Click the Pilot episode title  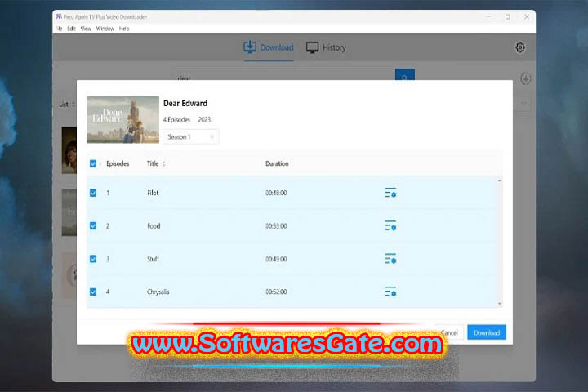[x=153, y=193]
